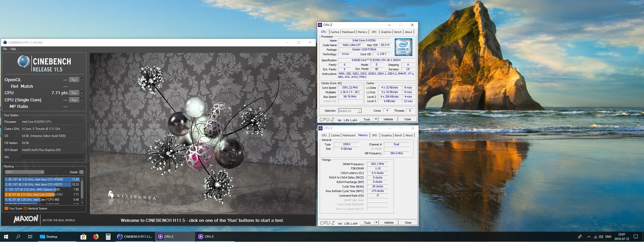Screen dimensions: 644x242
Task: Switch to Mainboard tab in upper CPU-Z
Action: pos(348,32)
